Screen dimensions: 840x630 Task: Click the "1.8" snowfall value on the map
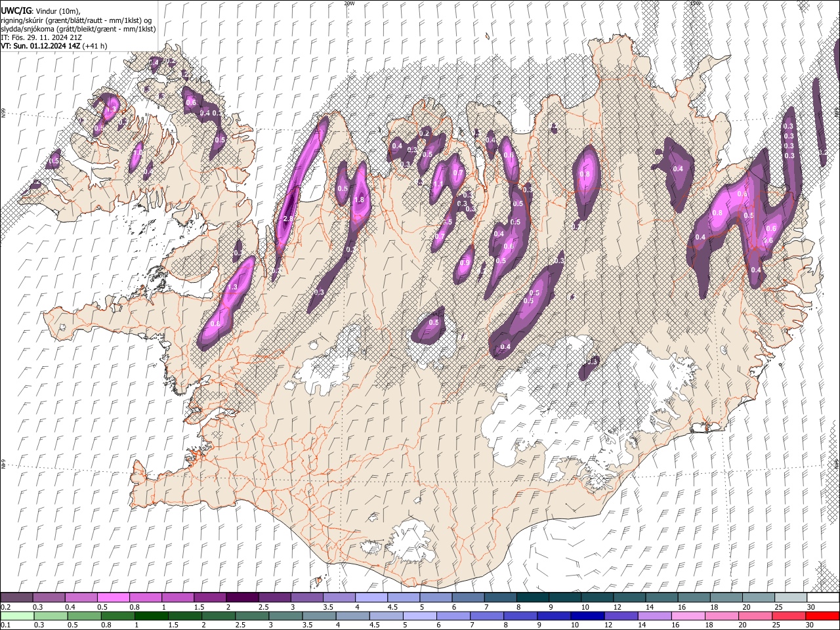tap(359, 200)
